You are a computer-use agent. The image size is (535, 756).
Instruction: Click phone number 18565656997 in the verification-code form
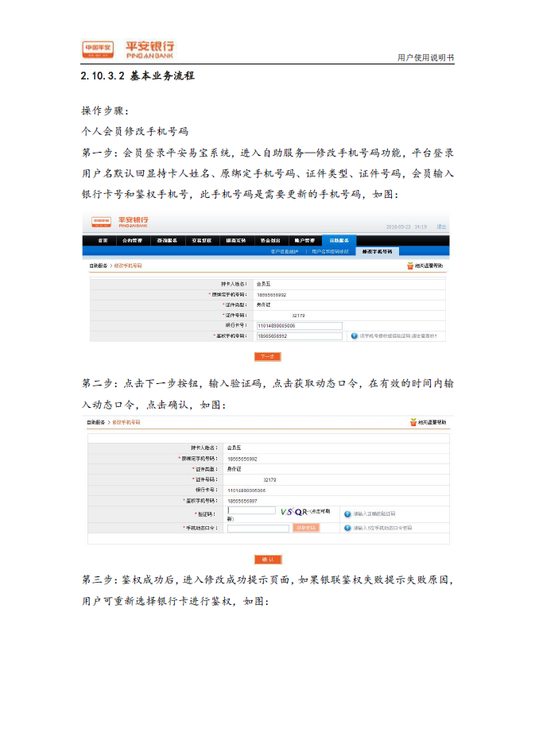point(242,502)
